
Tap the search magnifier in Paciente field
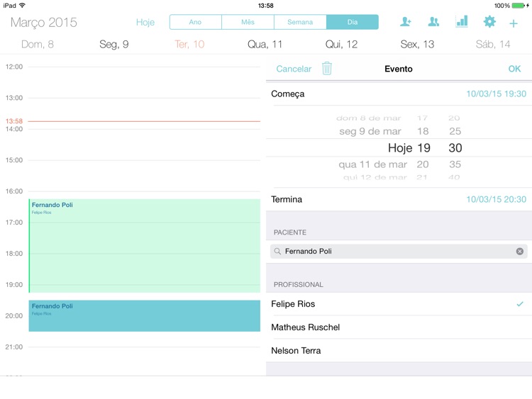point(277,251)
